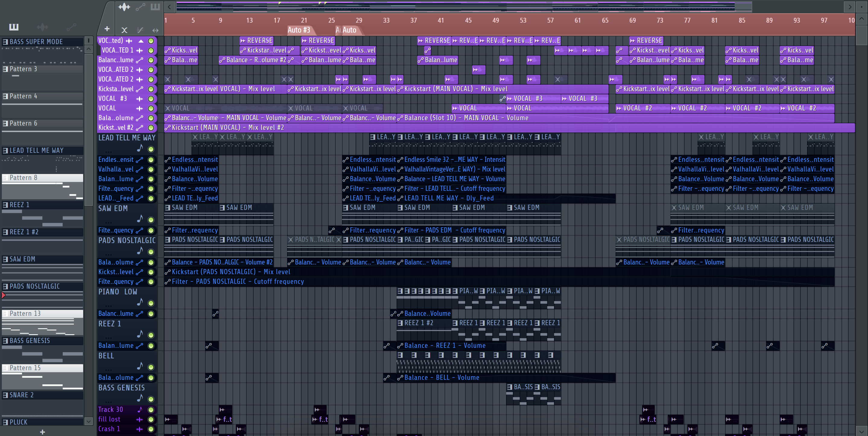Viewport: 868px width, 436px height.
Task: Click the picker panel options button above scroll arrow
Action: click(x=89, y=40)
